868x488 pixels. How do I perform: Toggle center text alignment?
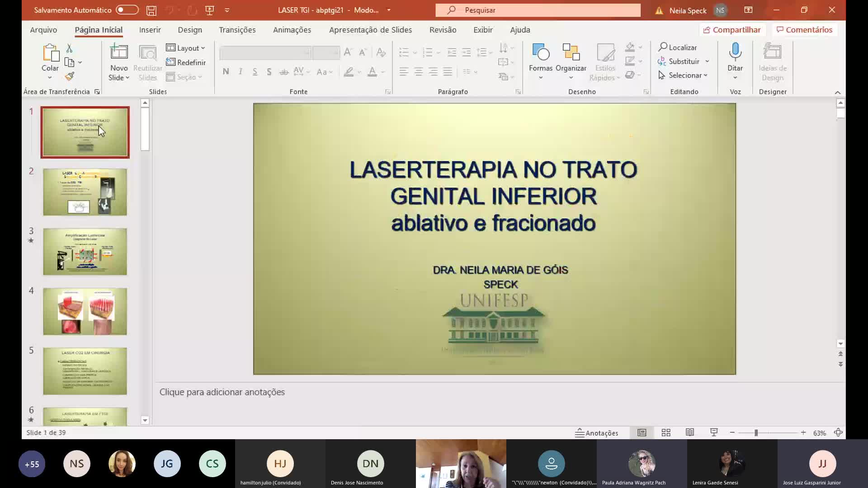pos(419,71)
